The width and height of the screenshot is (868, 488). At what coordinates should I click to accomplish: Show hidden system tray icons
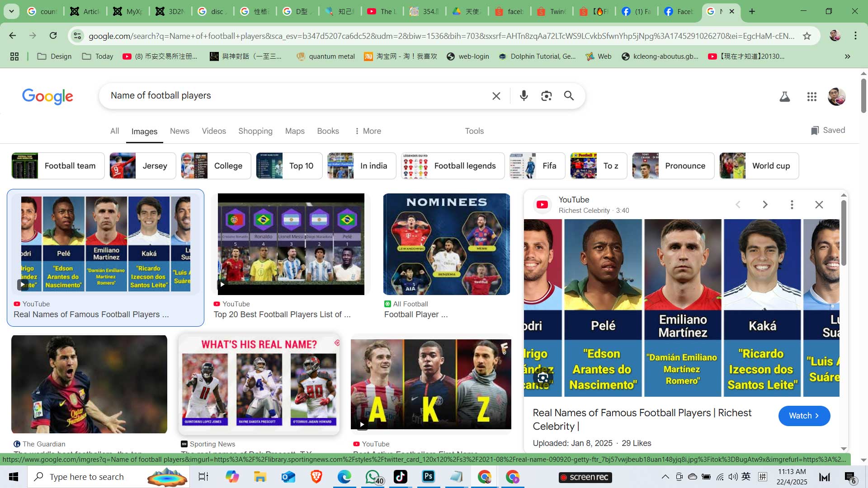click(665, 477)
